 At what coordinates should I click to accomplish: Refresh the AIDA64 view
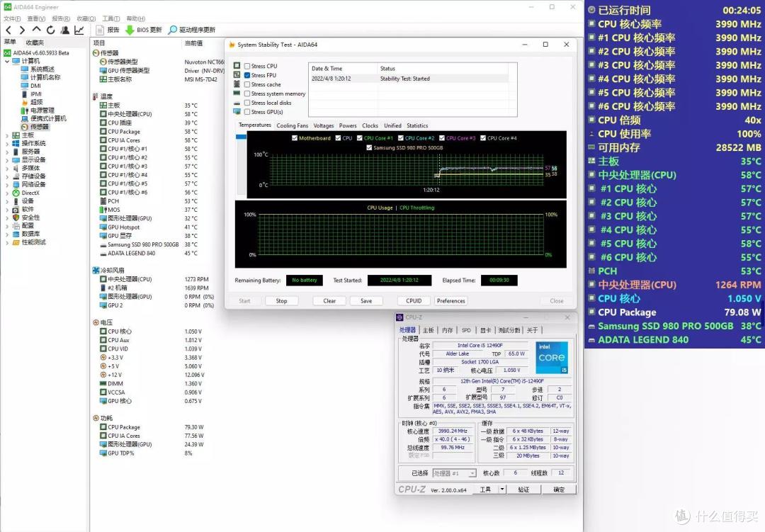50,30
